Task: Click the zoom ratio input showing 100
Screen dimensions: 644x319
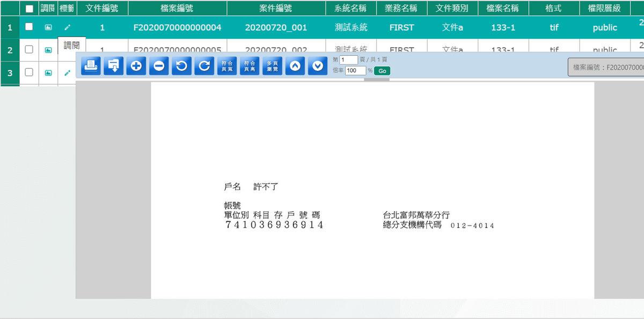Action: [355, 71]
